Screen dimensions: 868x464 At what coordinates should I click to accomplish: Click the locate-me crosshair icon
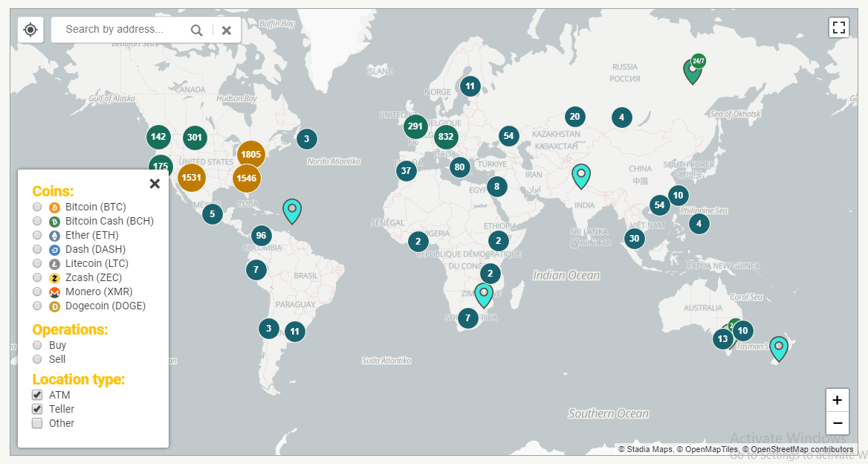point(30,29)
